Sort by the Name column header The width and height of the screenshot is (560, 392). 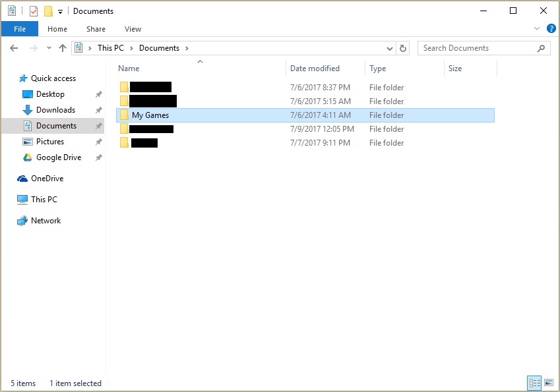click(x=129, y=69)
